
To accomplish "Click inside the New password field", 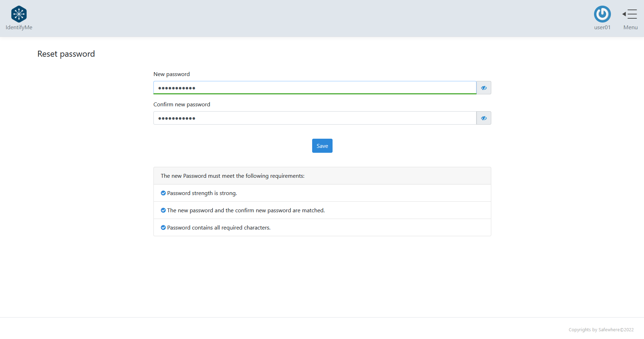I will pos(315,88).
